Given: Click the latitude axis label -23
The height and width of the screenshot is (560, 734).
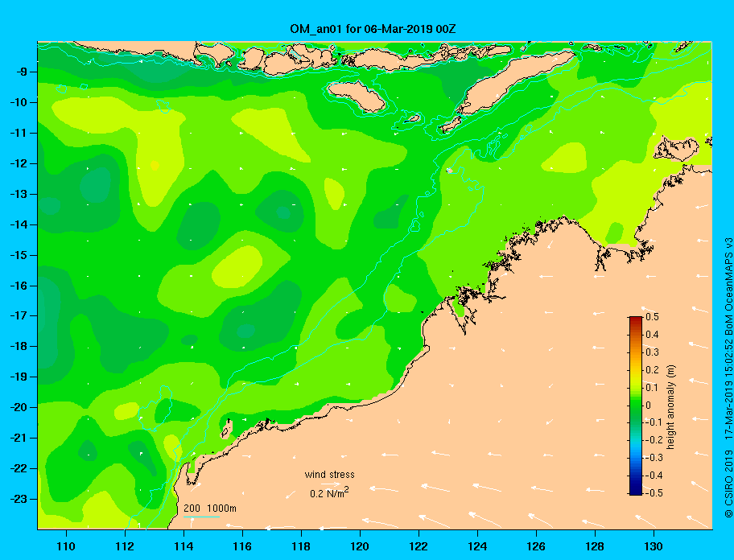Looking at the screenshot, I should (x=19, y=499).
